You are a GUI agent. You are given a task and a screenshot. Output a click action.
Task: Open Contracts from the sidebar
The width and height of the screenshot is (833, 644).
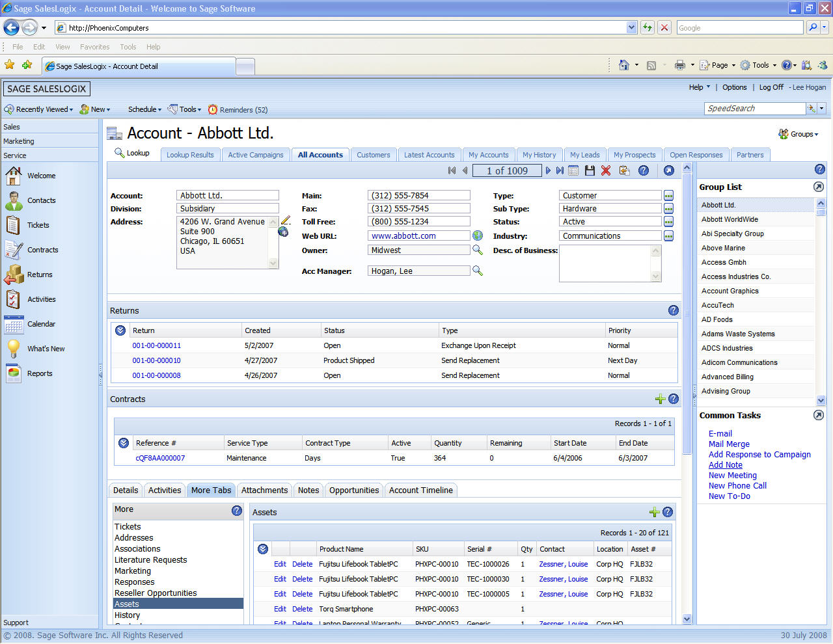32,250
